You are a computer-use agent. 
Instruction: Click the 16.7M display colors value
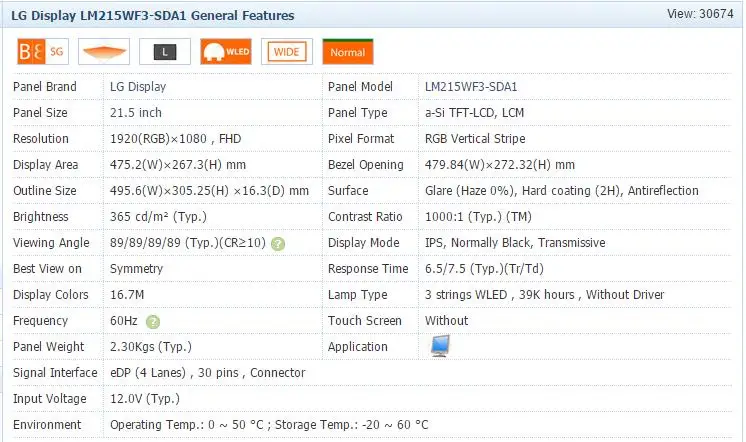tap(127, 295)
